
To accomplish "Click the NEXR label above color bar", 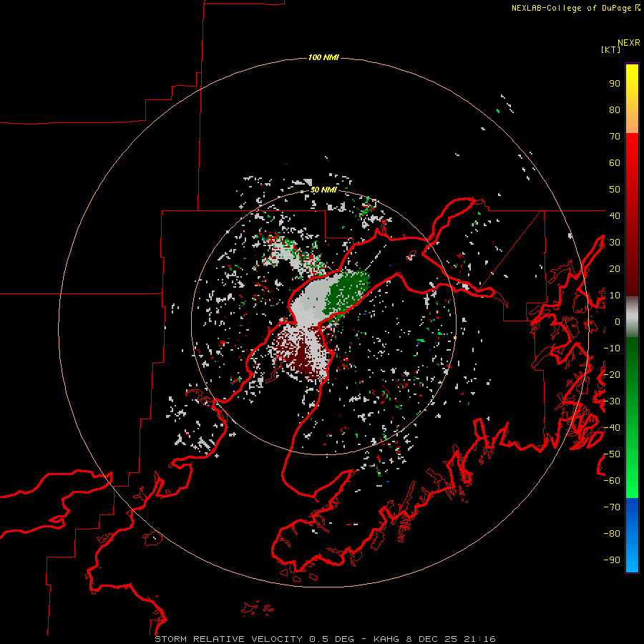I will [629, 42].
